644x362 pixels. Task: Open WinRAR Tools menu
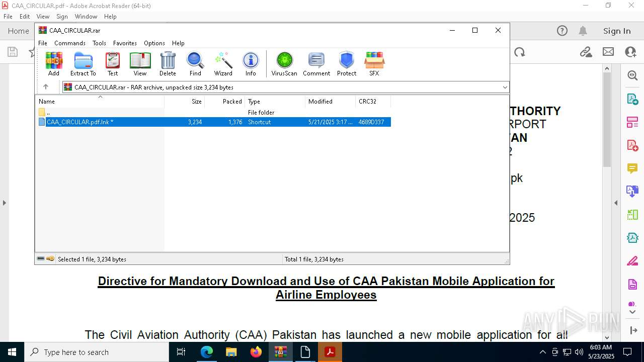coord(99,43)
